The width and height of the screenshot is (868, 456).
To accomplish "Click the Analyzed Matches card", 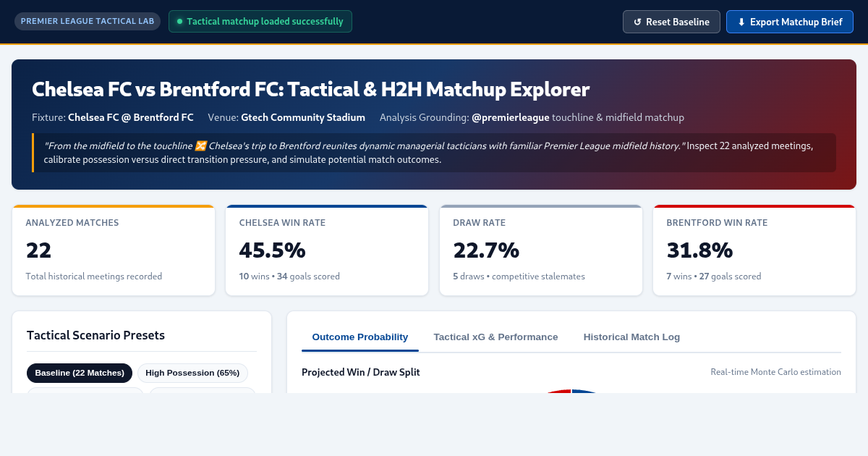I will (x=114, y=250).
